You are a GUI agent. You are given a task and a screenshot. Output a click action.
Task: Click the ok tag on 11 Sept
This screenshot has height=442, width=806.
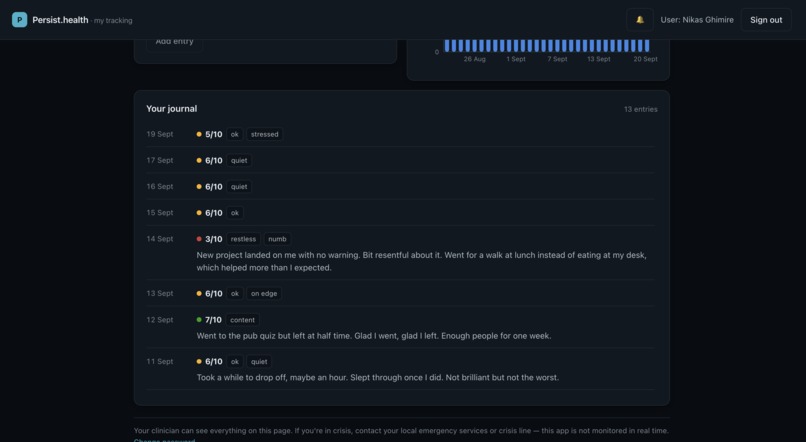coord(235,361)
